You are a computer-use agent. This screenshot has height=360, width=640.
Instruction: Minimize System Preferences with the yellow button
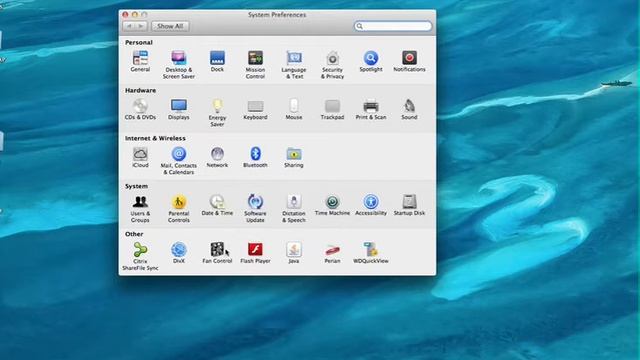[135, 15]
